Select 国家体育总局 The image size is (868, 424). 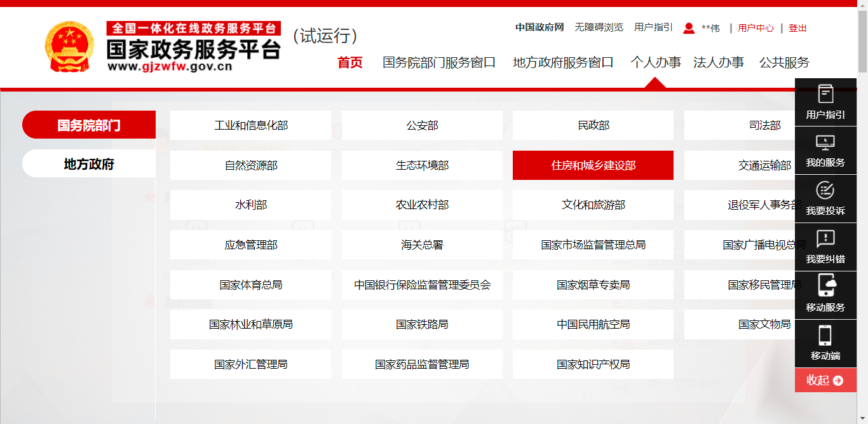point(250,285)
